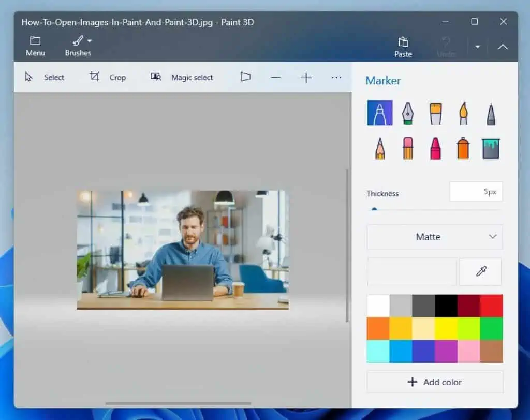
Task: Select the Fill tool
Action: [x=491, y=148]
